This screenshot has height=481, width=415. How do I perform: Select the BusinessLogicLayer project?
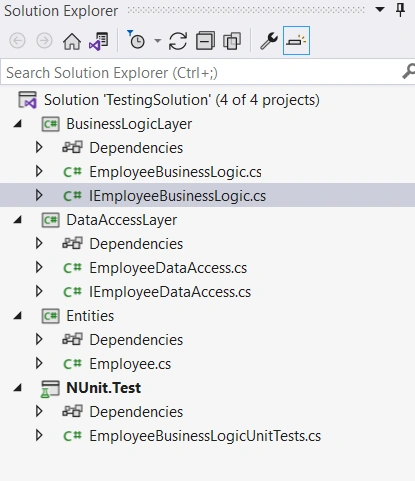pyautogui.click(x=129, y=124)
